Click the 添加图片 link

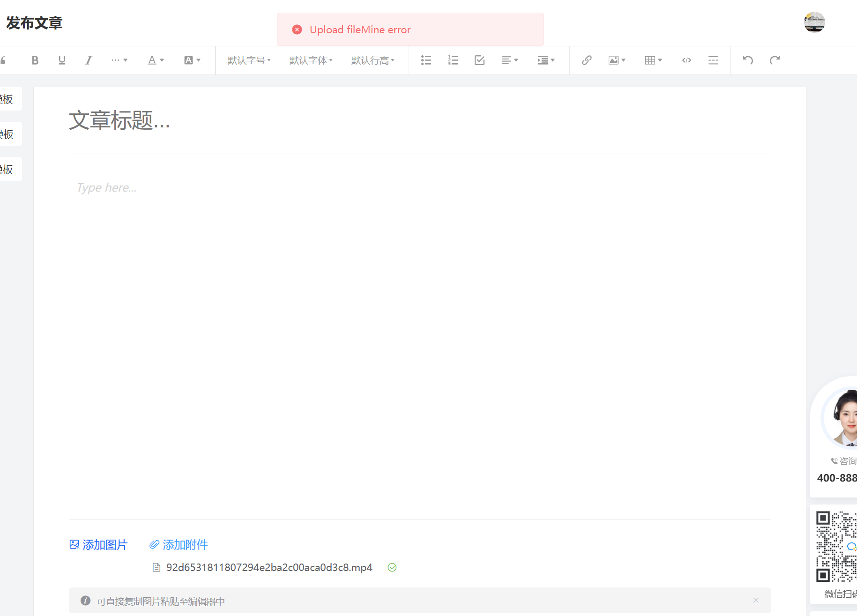pos(98,545)
